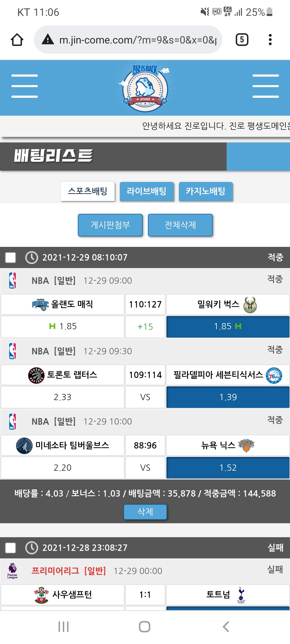
Task: Tap the URL address bar
Action: click(x=137, y=40)
